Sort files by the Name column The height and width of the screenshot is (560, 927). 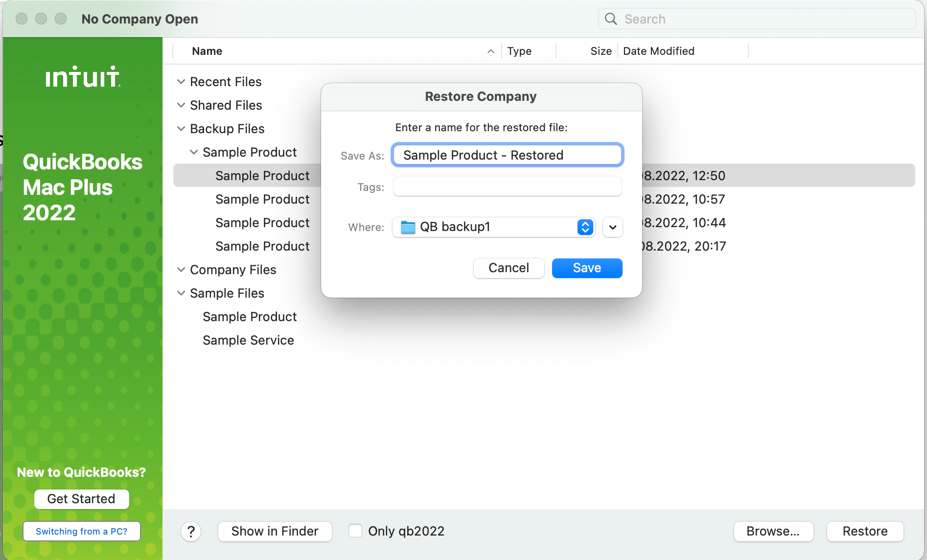point(207,51)
